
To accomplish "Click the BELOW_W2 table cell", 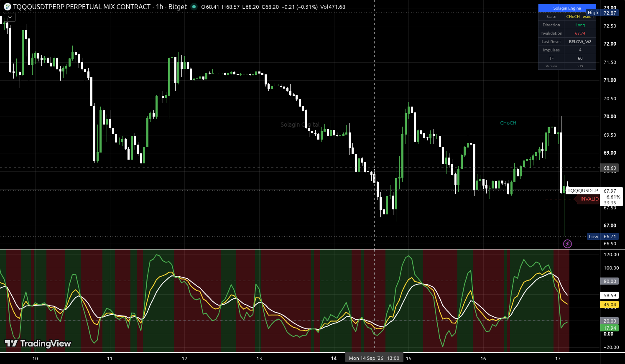I will pyautogui.click(x=580, y=42).
